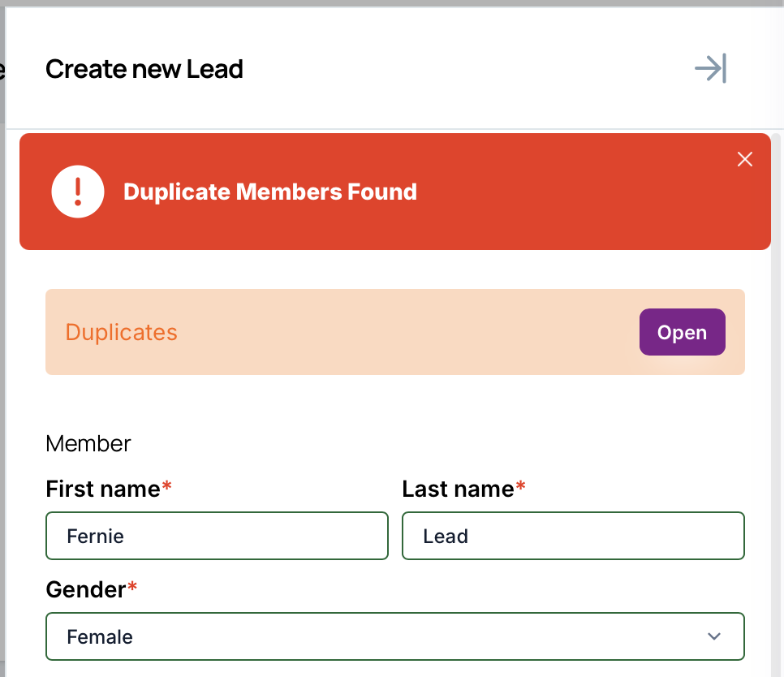784x677 pixels.
Task: Click the panel's vertical scrollbar
Action: [776, 405]
